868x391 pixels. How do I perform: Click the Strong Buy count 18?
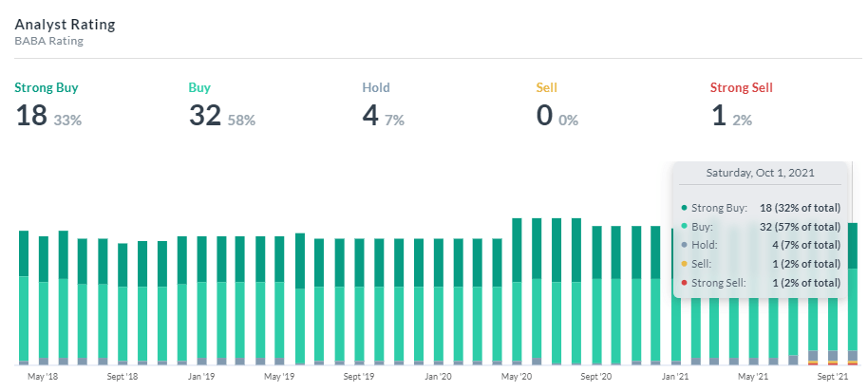coord(30,116)
